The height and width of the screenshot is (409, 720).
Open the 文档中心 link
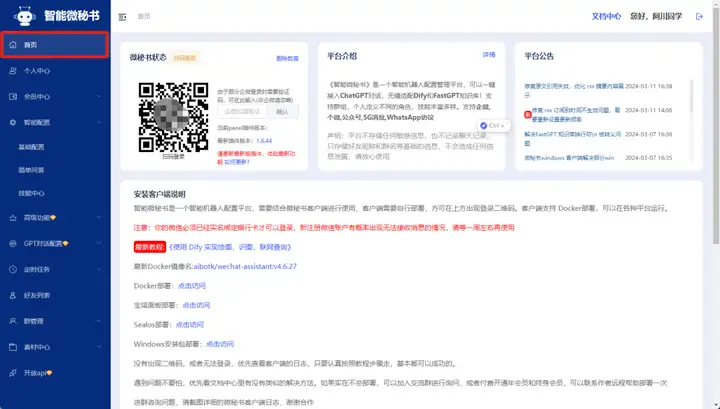point(606,17)
